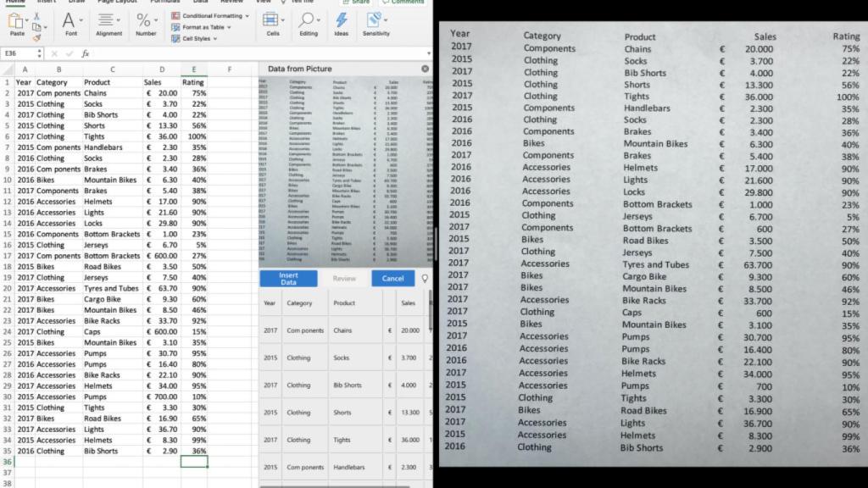This screenshot has width=868, height=488.
Task: Open the Format as Table dropdown
Action: coord(203,26)
